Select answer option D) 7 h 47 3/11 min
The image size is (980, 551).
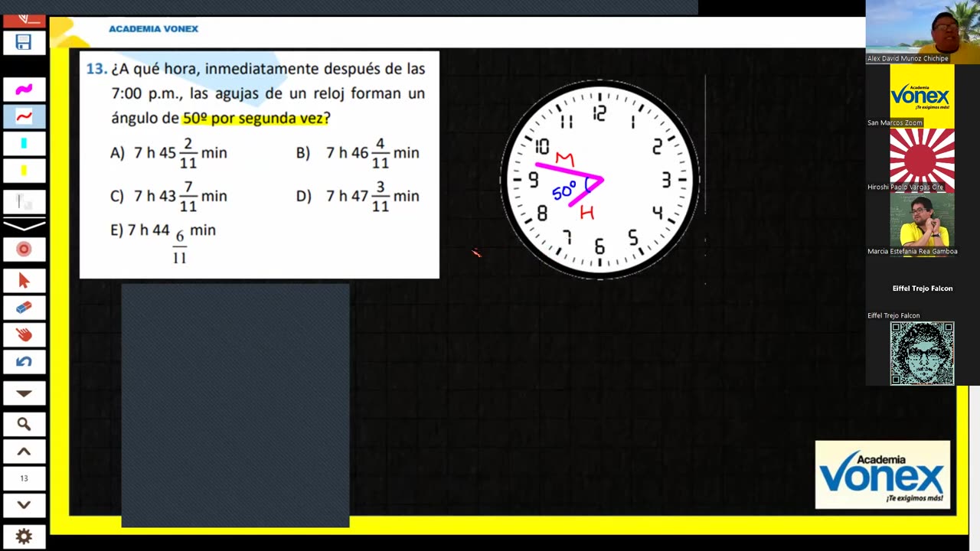tap(358, 196)
